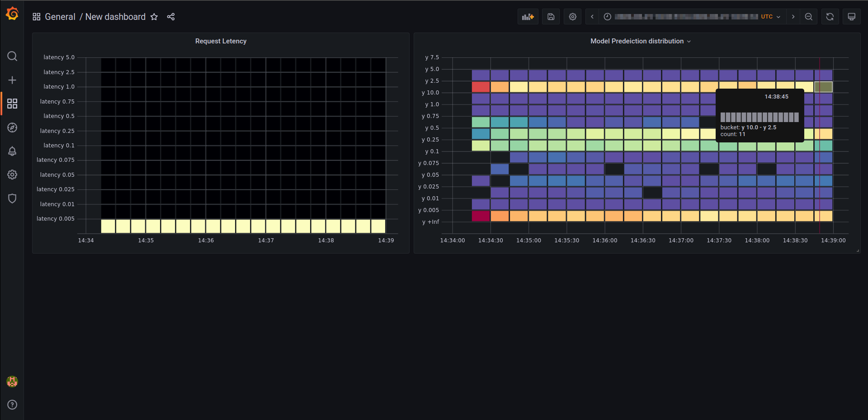868x420 pixels.
Task: Open Configuration gear in the sidebar
Action: pyautogui.click(x=12, y=175)
